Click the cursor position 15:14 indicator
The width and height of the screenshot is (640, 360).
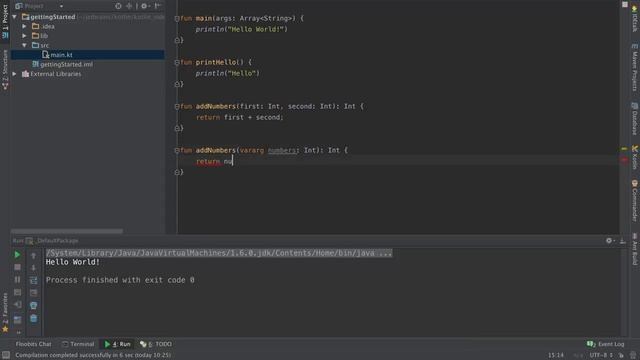point(556,355)
